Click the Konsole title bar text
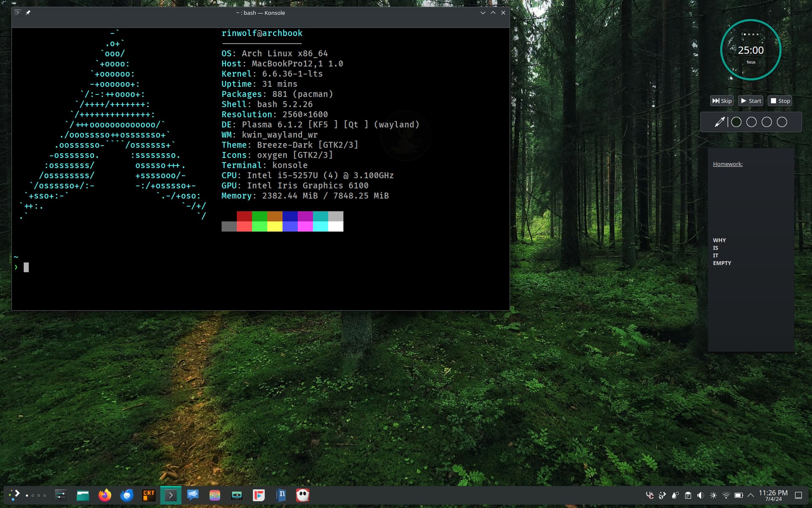This screenshot has height=508, width=812. (260, 13)
